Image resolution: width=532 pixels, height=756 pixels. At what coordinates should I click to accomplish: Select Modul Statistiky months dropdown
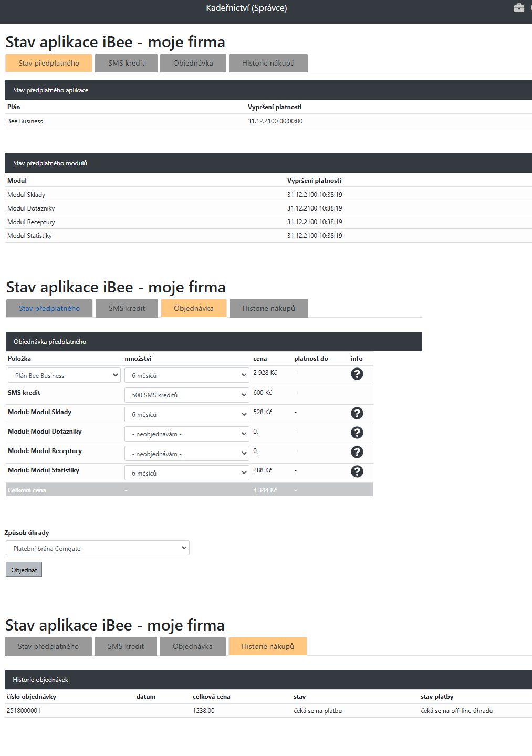tap(186, 473)
